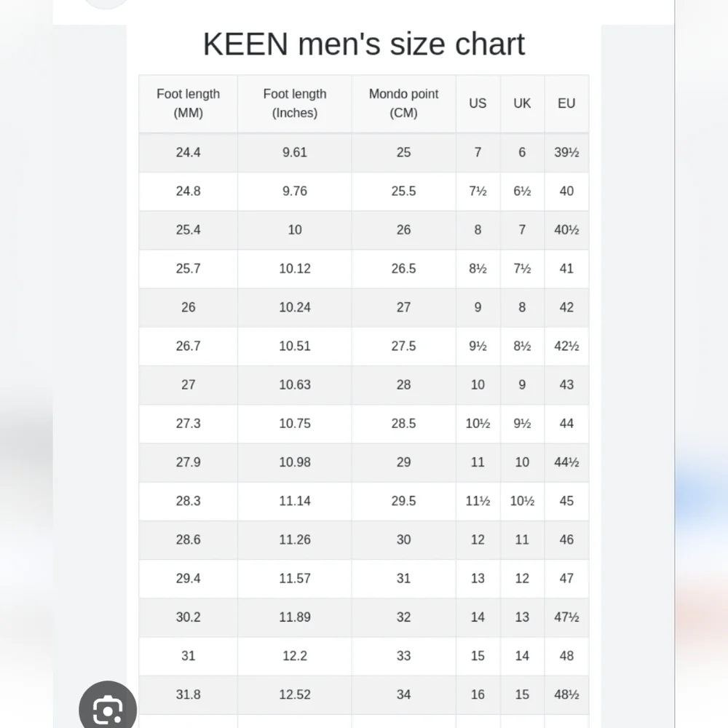Select the EU size 44½ cell
The width and height of the screenshot is (728, 728).
point(566,462)
